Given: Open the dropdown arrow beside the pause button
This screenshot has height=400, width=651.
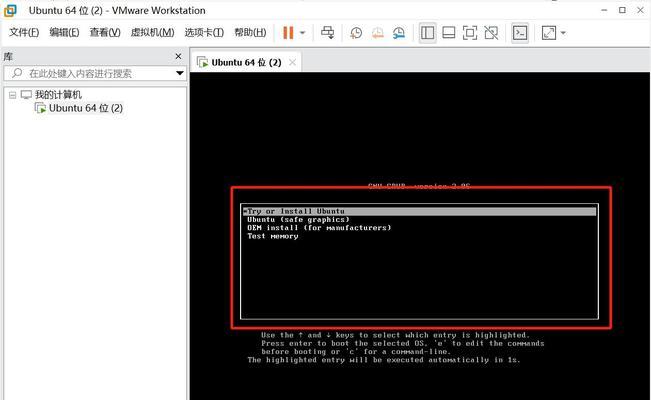Looking at the screenshot, I should pyautogui.click(x=303, y=33).
